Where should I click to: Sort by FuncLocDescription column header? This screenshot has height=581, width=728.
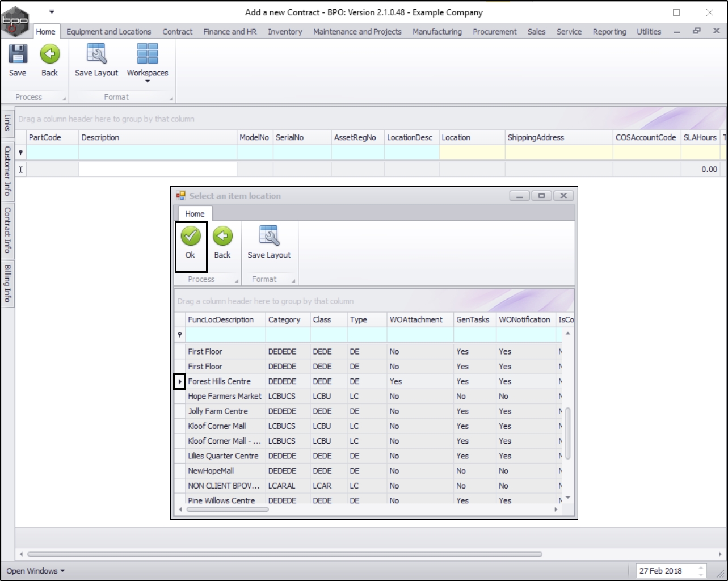click(226, 319)
